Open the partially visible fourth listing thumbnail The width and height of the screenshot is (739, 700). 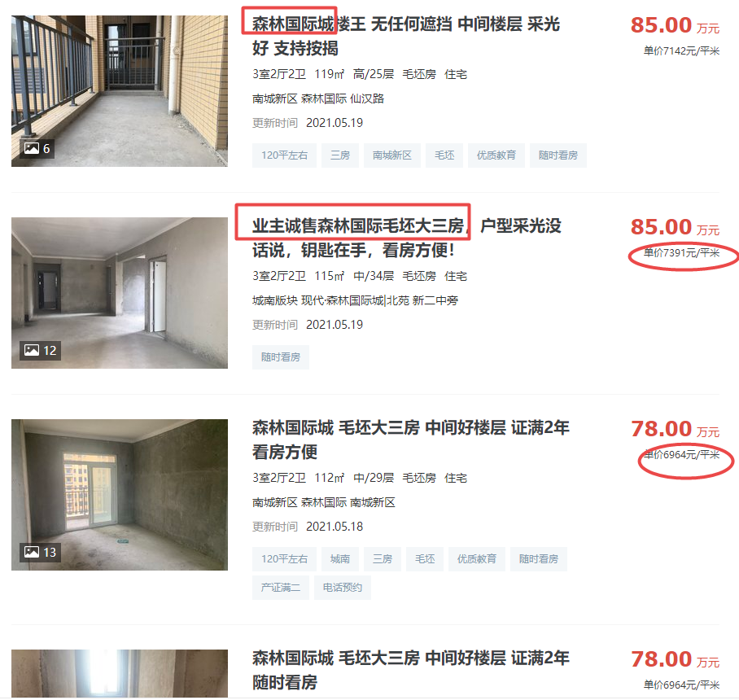[x=120, y=674]
